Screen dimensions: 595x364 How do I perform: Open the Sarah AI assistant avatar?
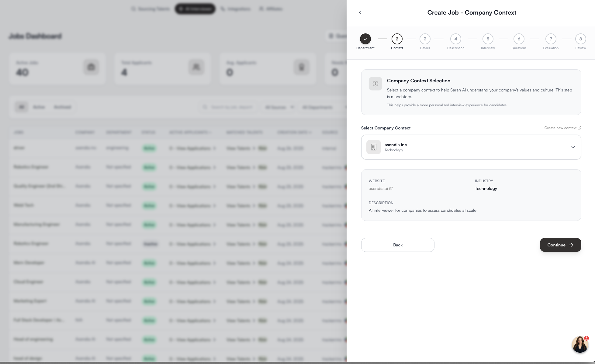pos(580,344)
